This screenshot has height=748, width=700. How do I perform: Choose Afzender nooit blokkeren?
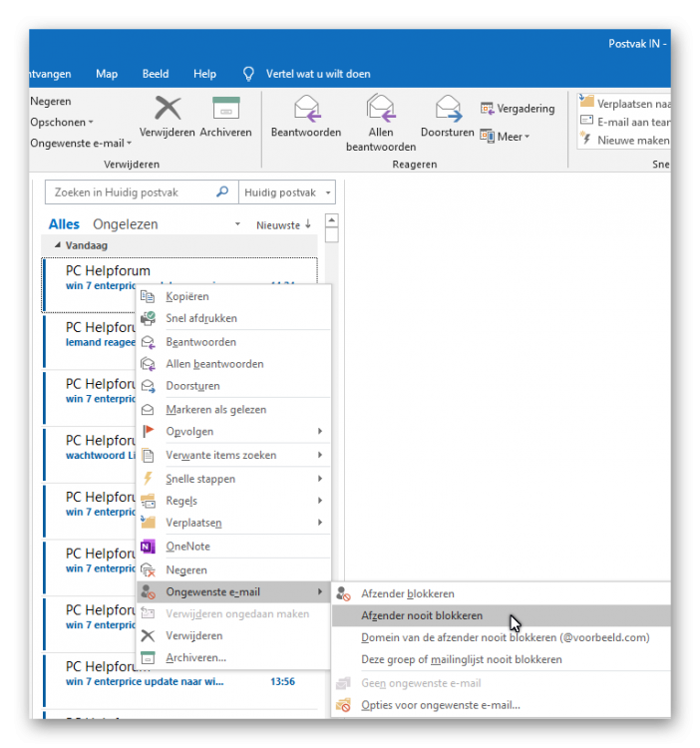pyautogui.click(x=502, y=615)
